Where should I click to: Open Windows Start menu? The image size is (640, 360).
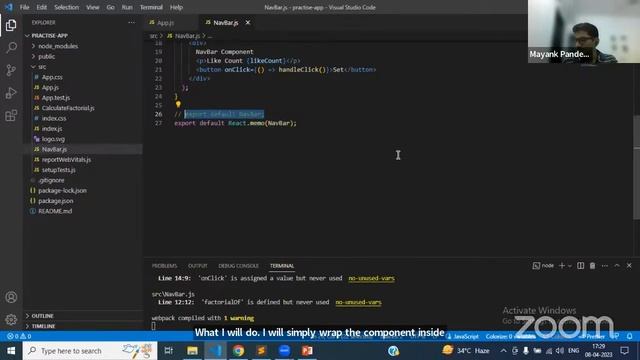[11, 351]
